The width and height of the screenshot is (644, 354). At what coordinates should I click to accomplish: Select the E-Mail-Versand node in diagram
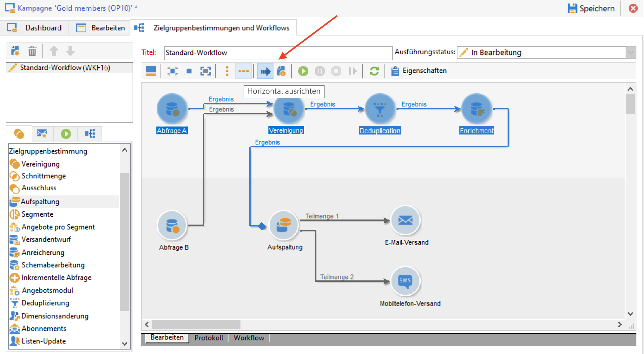coord(405,220)
